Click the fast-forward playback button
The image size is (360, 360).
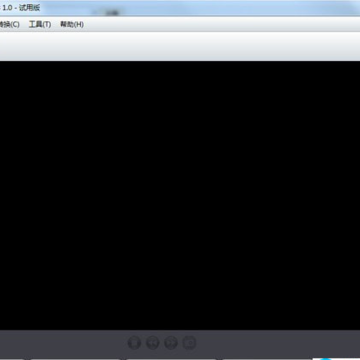tap(171, 342)
